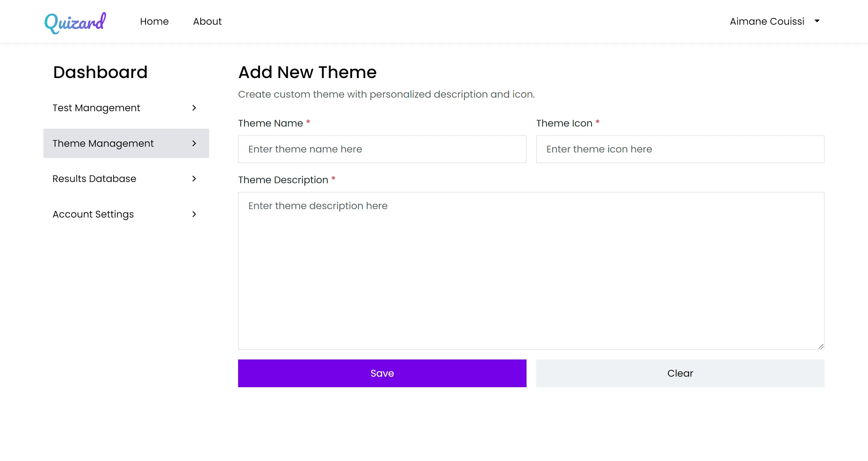Image resolution: width=868 pixels, height=461 pixels.
Task: Click the Add New Theme heading
Action: [x=307, y=72]
